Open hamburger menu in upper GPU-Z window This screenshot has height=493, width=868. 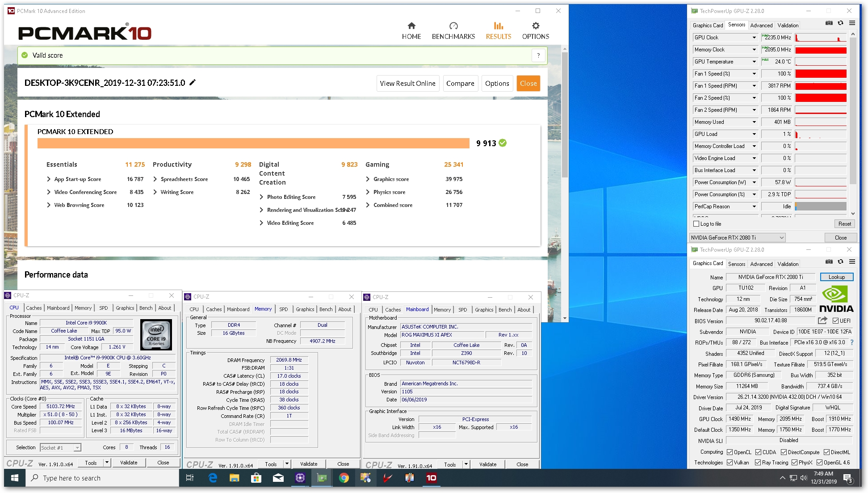tap(852, 23)
